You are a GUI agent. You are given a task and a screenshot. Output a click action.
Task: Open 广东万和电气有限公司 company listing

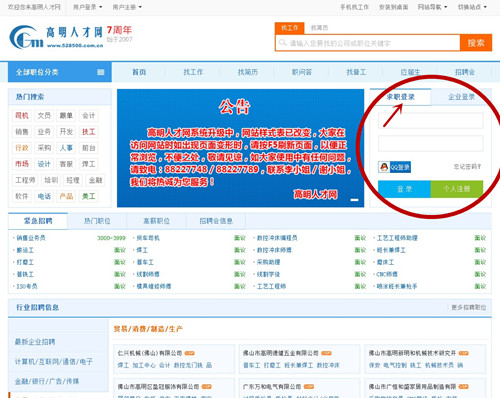coord(272,386)
